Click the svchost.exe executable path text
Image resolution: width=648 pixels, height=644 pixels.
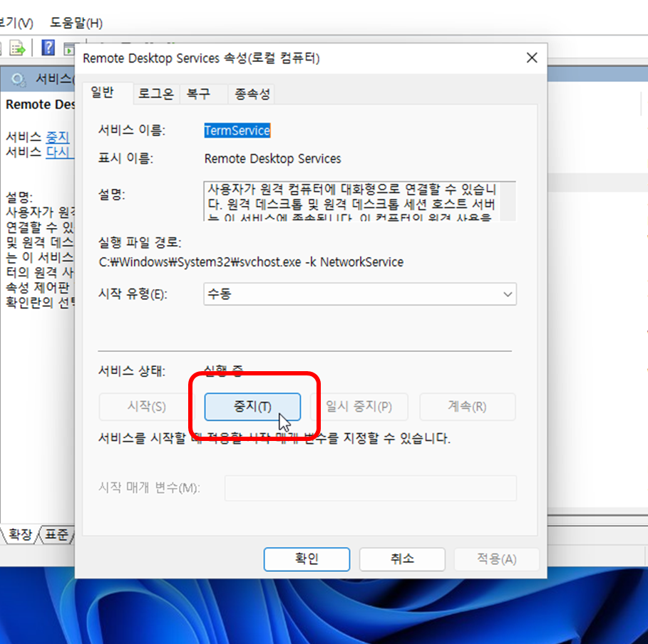pyautogui.click(x=251, y=262)
